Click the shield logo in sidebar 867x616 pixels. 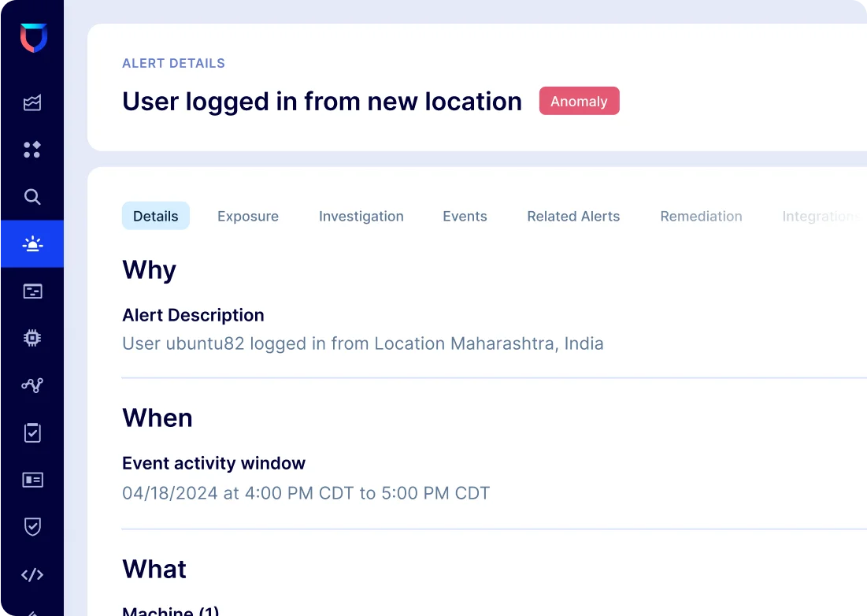pyautogui.click(x=33, y=38)
